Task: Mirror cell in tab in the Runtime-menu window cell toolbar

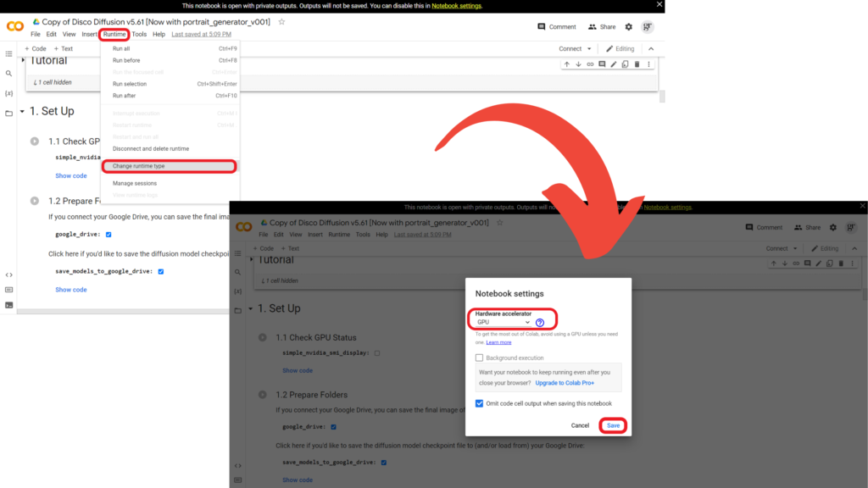Action: coord(625,64)
